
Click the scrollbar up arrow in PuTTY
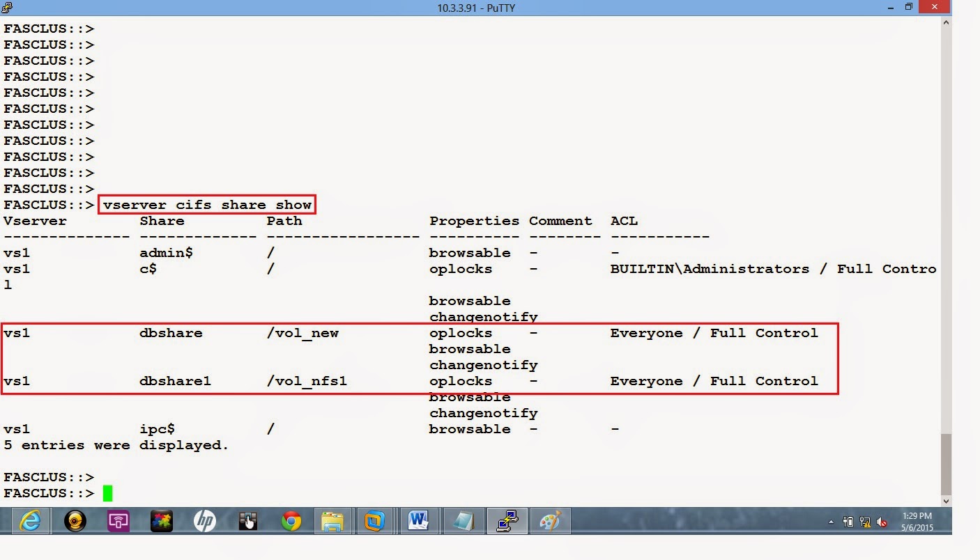pyautogui.click(x=947, y=22)
